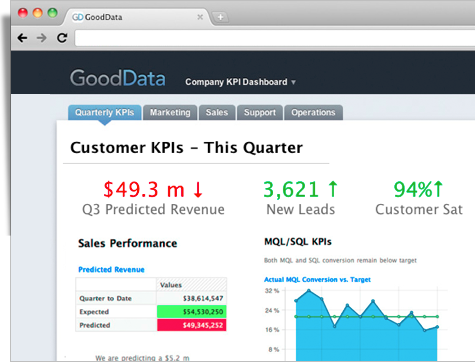Open the Marketing tab
The image size is (475, 362).
170,112
